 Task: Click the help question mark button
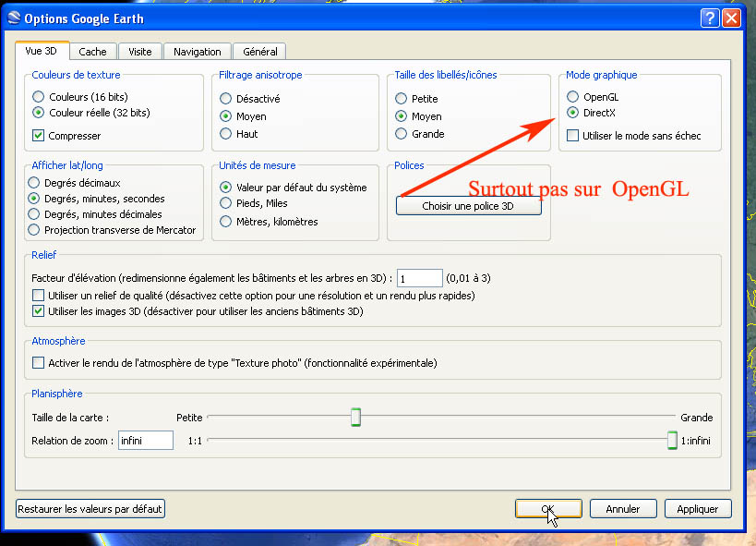click(x=710, y=18)
